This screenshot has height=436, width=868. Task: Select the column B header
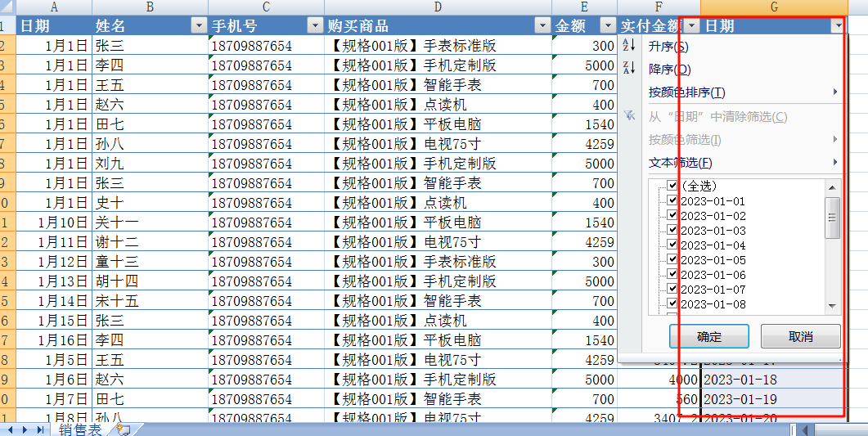[150, 7]
